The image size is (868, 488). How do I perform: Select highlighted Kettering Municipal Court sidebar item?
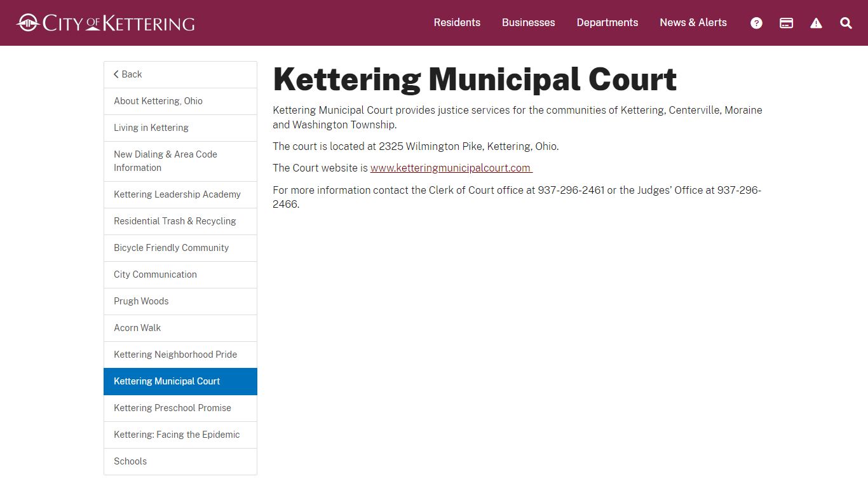pyautogui.click(x=180, y=381)
